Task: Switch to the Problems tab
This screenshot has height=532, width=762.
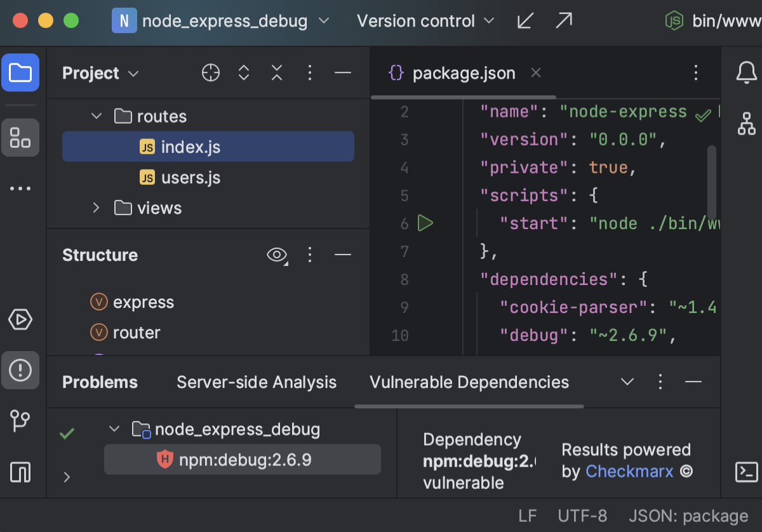Action: click(x=100, y=382)
